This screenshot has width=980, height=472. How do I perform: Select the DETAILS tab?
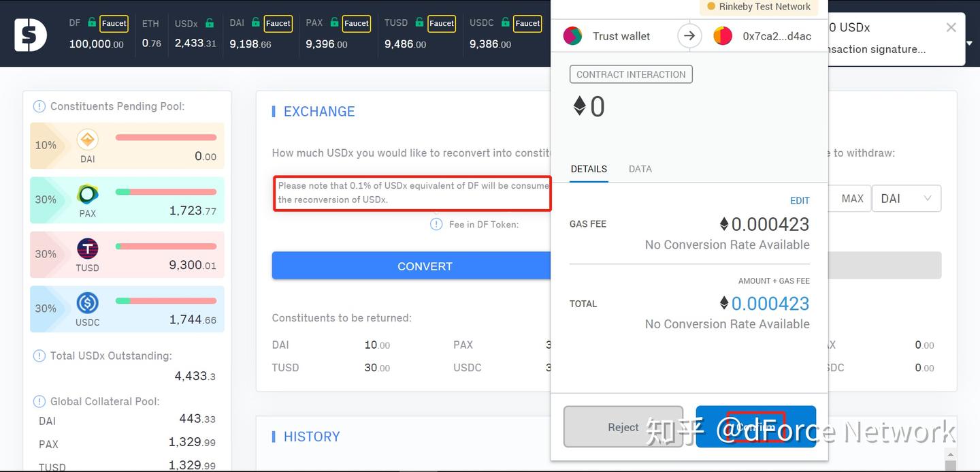[589, 169]
